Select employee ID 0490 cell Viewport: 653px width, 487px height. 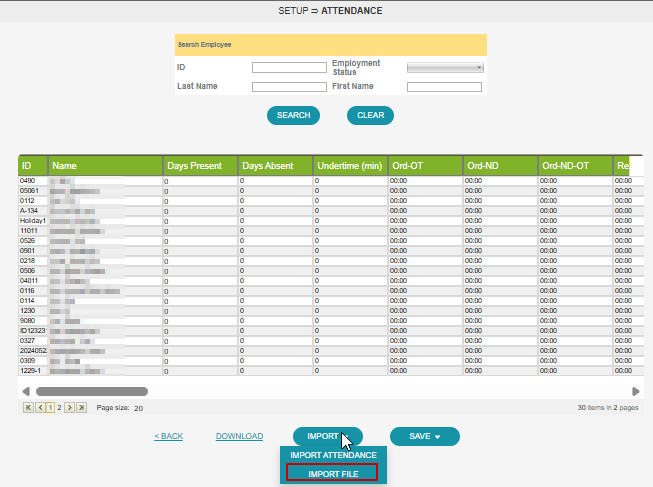coord(33,181)
